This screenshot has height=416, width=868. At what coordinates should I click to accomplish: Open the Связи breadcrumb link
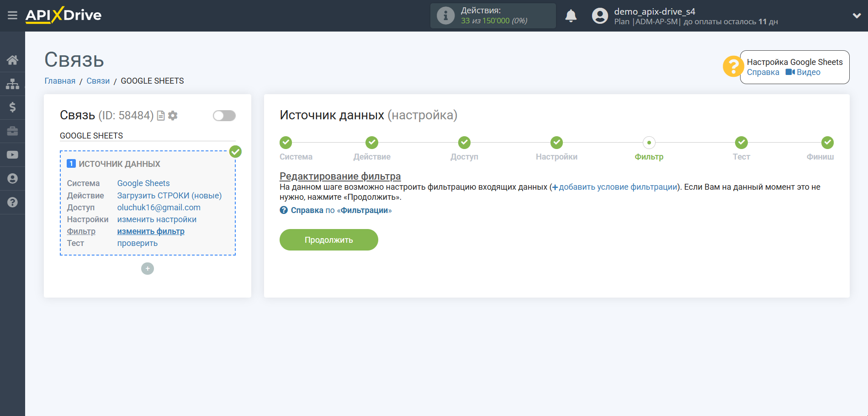coord(98,80)
